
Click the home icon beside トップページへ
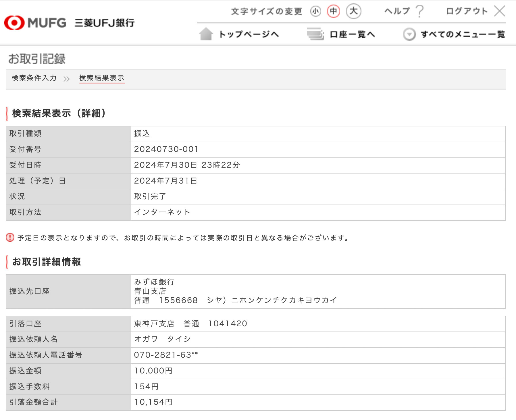click(x=206, y=34)
